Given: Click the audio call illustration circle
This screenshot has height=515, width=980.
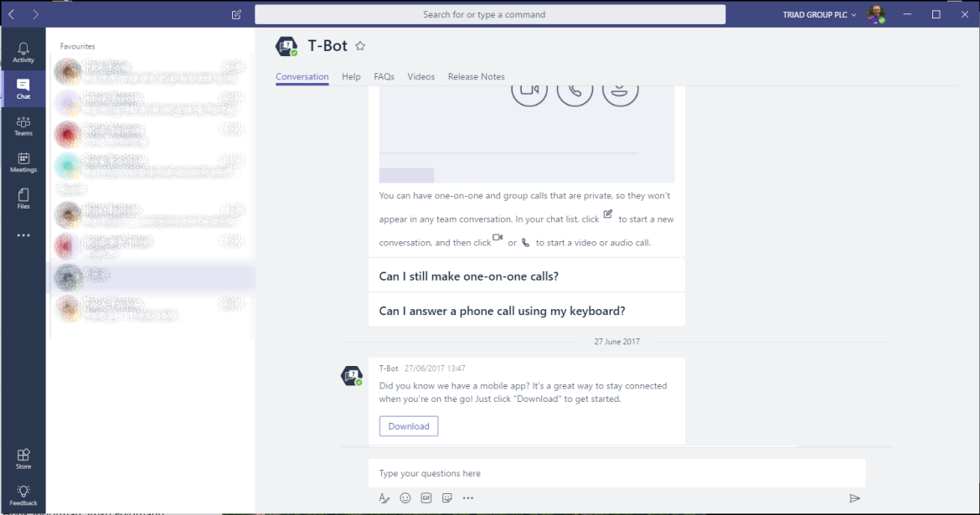Looking at the screenshot, I should tap(575, 95).
